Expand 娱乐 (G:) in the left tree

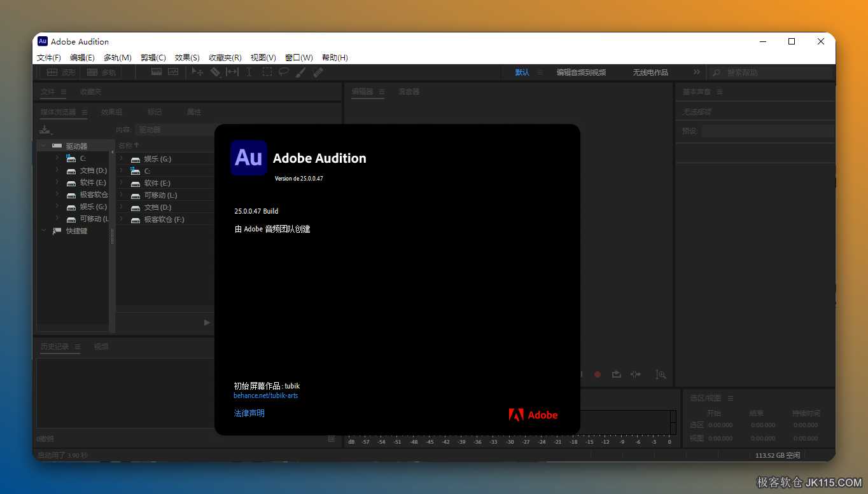pos(57,206)
